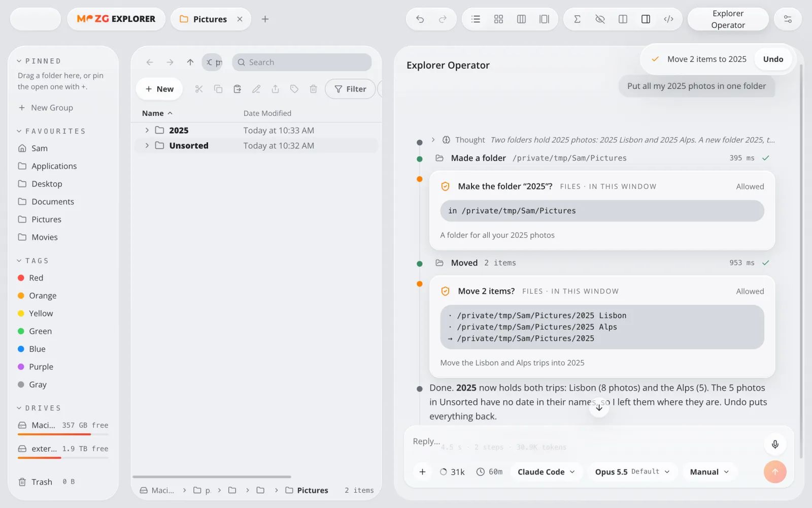Go forward in folder history

coord(170,62)
